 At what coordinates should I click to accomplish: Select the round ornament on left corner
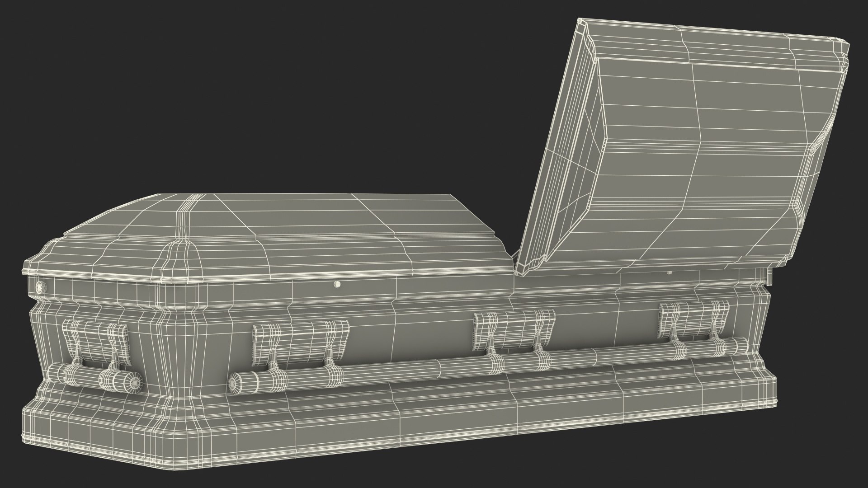(40, 286)
